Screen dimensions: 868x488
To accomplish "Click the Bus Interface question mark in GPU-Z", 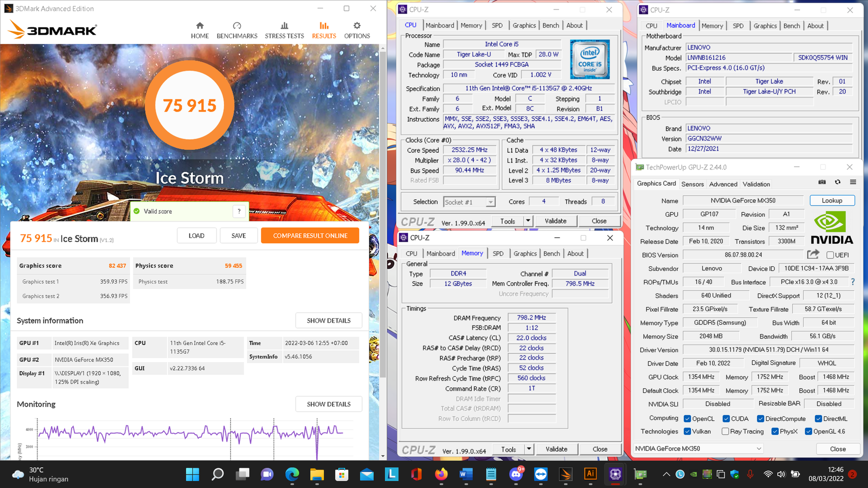I will pyautogui.click(x=853, y=282).
